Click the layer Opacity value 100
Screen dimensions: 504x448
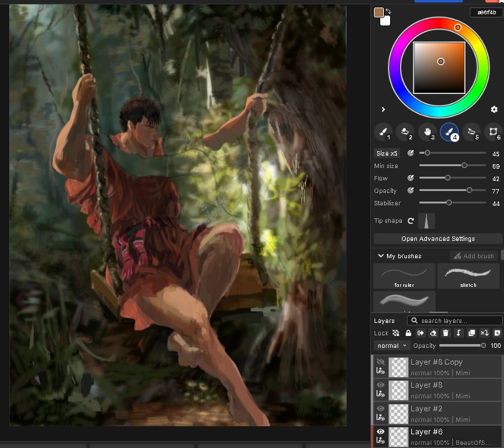(496, 345)
